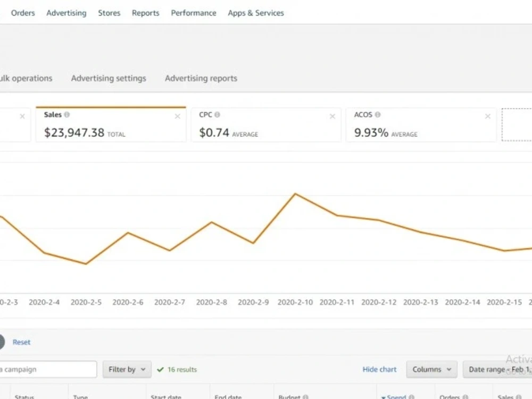Viewport: 532px width, 399px height.
Task: Sort by the Spend column
Action: pyautogui.click(x=396, y=396)
